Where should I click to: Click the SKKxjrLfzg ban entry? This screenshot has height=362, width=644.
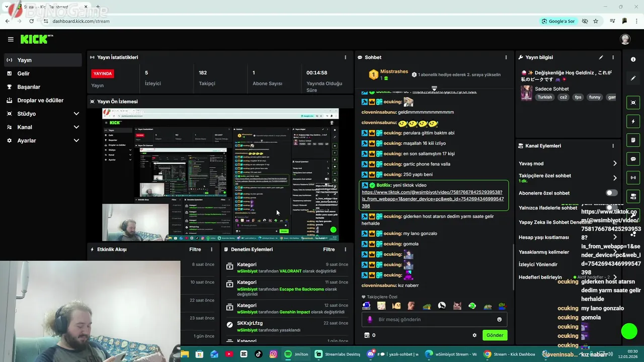(287, 327)
